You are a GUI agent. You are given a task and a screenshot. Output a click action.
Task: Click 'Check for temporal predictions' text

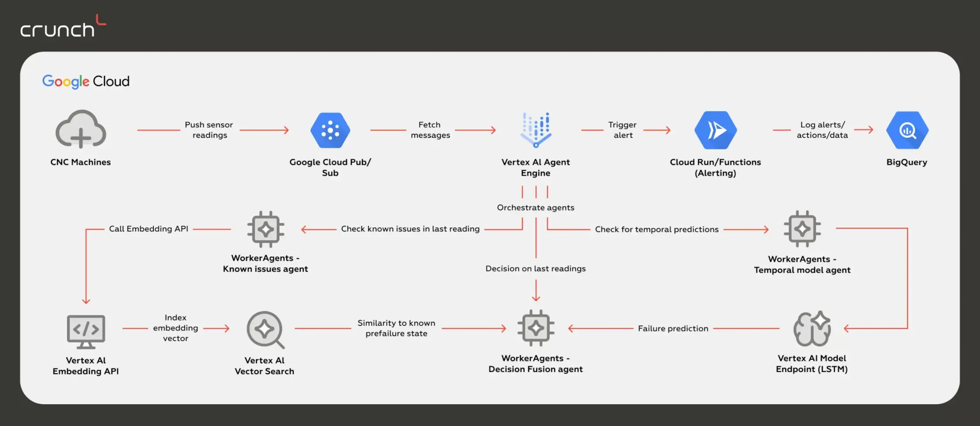click(x=657, y=229)
